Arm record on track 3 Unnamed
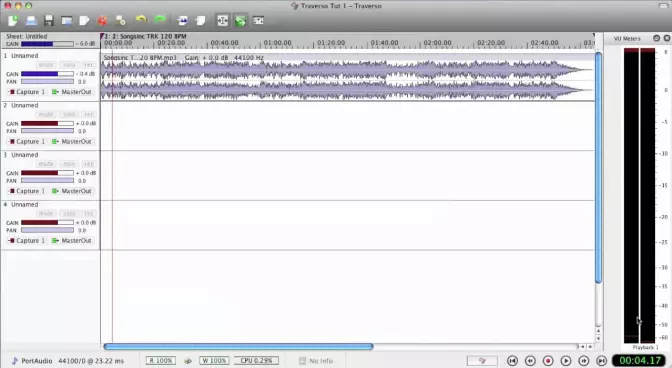Image resolution: width=672 pixels, height=368 pixels. coord(88,164)
